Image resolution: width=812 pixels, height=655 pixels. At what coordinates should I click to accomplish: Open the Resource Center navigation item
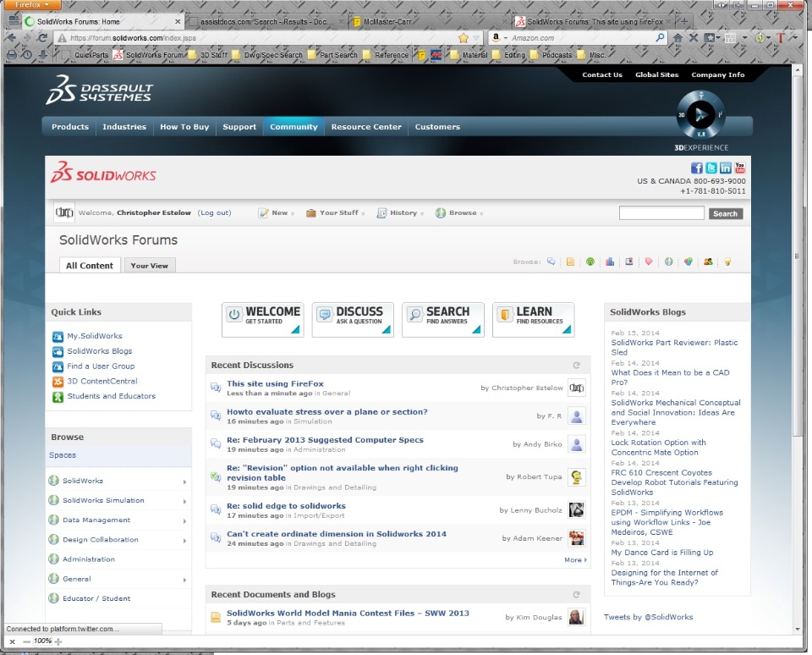point(366,126)
